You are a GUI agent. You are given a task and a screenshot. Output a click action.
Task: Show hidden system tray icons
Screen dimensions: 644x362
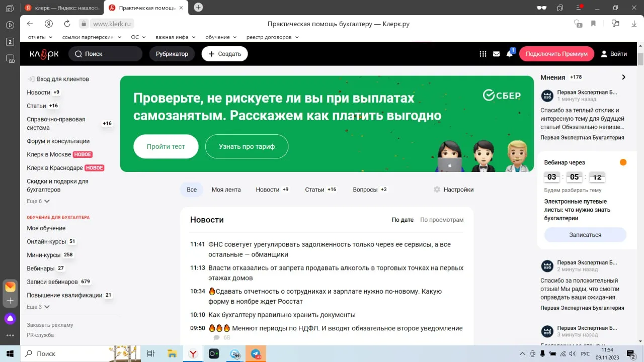click(522, 354)
